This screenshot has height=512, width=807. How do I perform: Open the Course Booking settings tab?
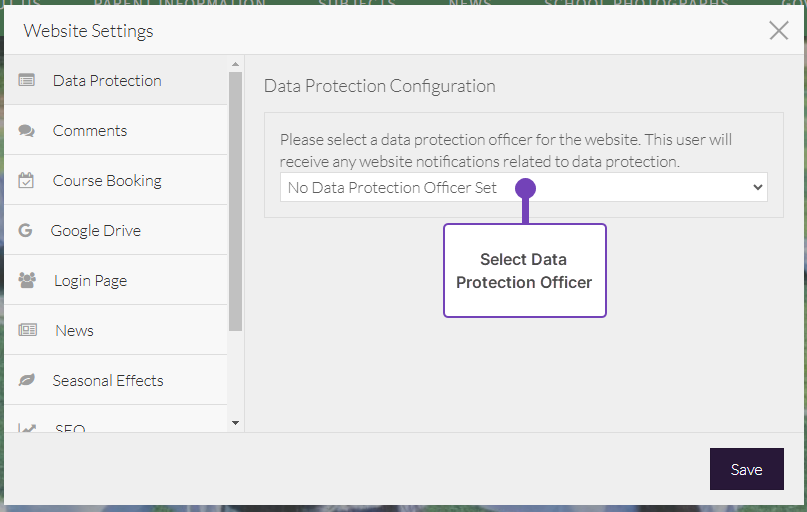pyautogui.click(x=107, y=180)
